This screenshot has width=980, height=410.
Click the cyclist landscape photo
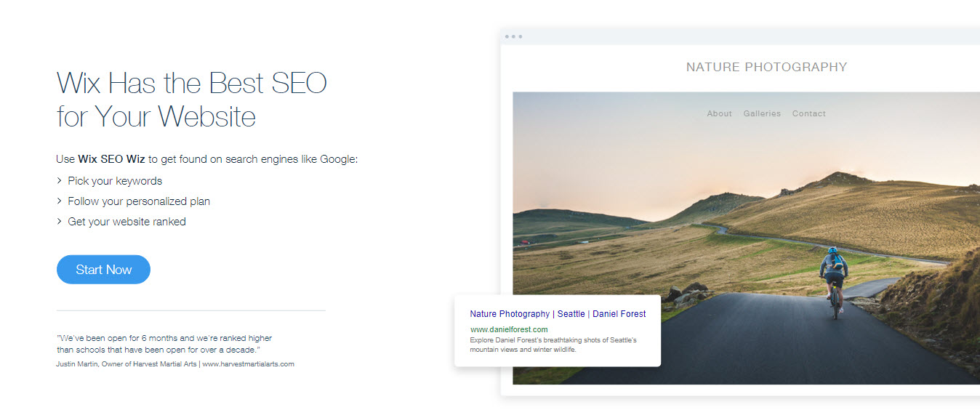tap(746, 238)
